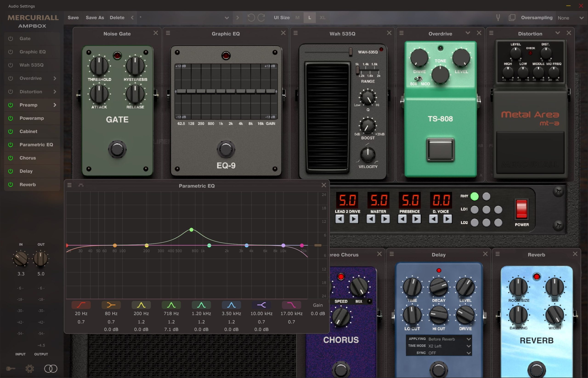Image resolution: width=588 pixels, height=378 pixels.
Task: Click the Delete preset button
Action: (117, 18)
